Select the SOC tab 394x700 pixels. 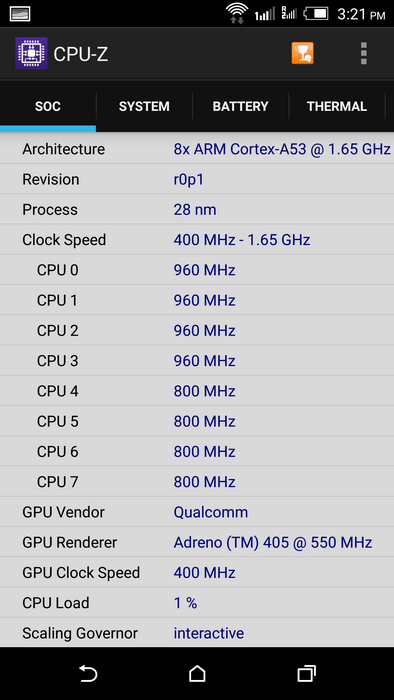(48, 106)
